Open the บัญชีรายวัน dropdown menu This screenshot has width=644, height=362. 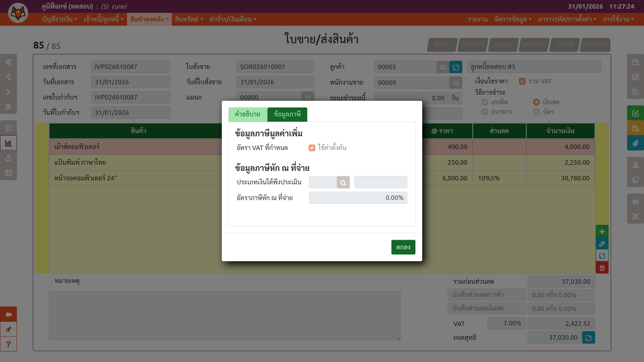click(x=60, y=19)
